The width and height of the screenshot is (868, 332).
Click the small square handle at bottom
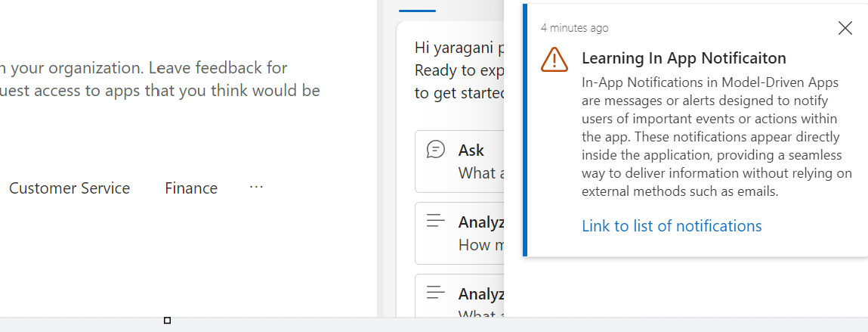167,321
